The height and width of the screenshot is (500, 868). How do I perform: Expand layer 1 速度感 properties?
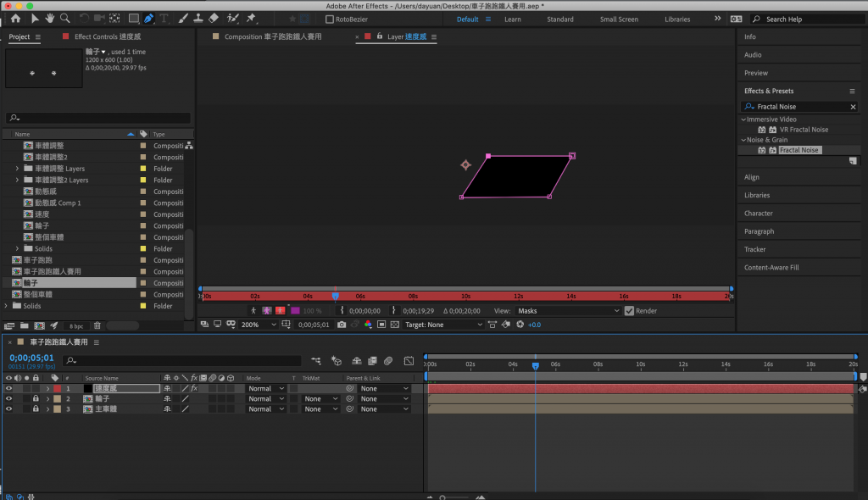pyautogui.click(x=47, y=389)
